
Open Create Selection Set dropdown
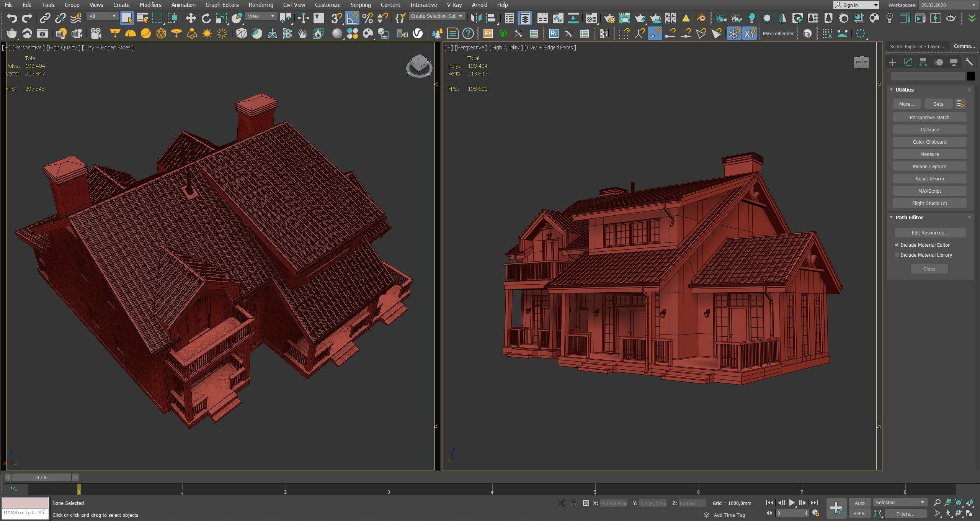[x=436, y=16]
